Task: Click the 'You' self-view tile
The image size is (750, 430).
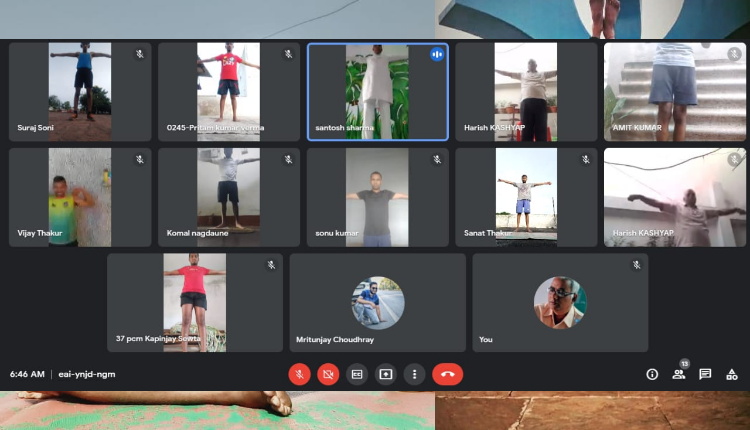Action: (559, 301)
